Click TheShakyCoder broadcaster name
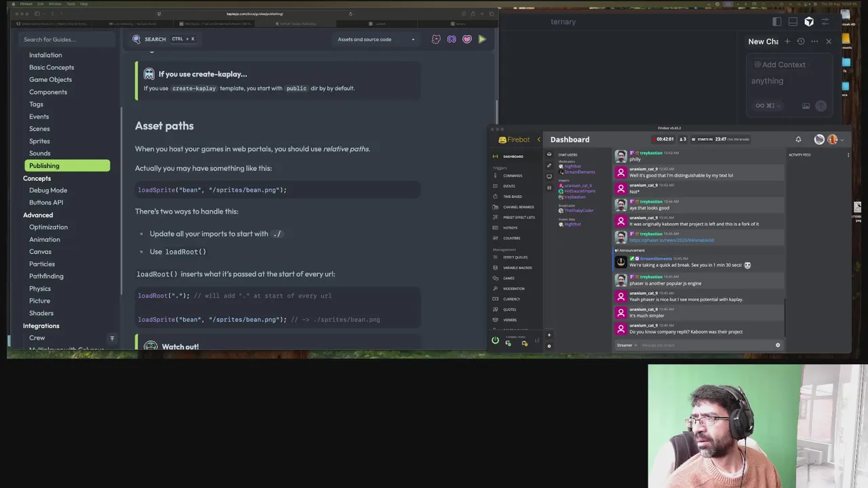Screen dimensions: 868x488 pyautogui.click(x=578, y=210)
